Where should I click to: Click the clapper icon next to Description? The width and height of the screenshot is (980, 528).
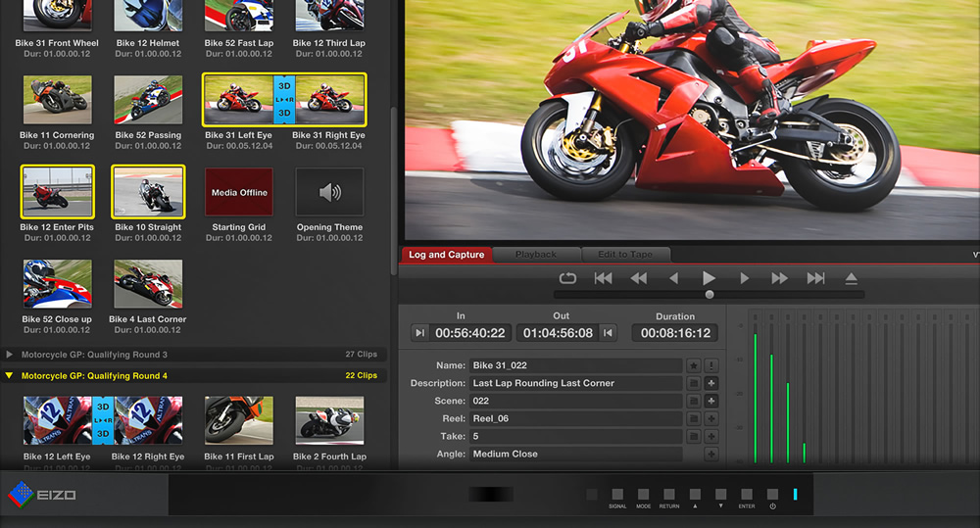pos(694,383)
